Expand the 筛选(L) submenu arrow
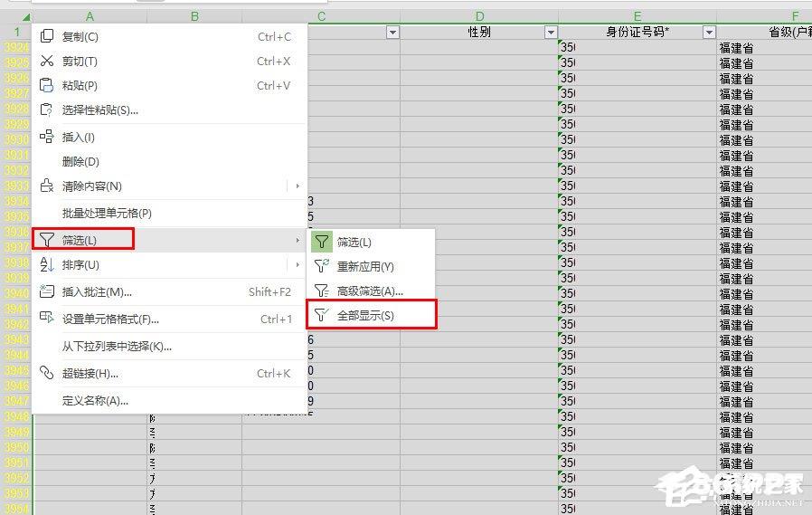 pos(297,240)
